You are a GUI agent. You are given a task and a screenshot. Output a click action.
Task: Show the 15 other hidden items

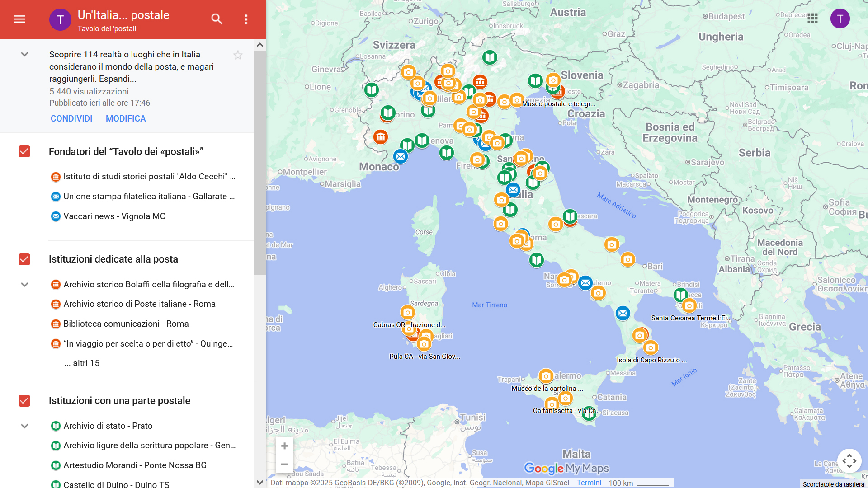coord(82,363)
